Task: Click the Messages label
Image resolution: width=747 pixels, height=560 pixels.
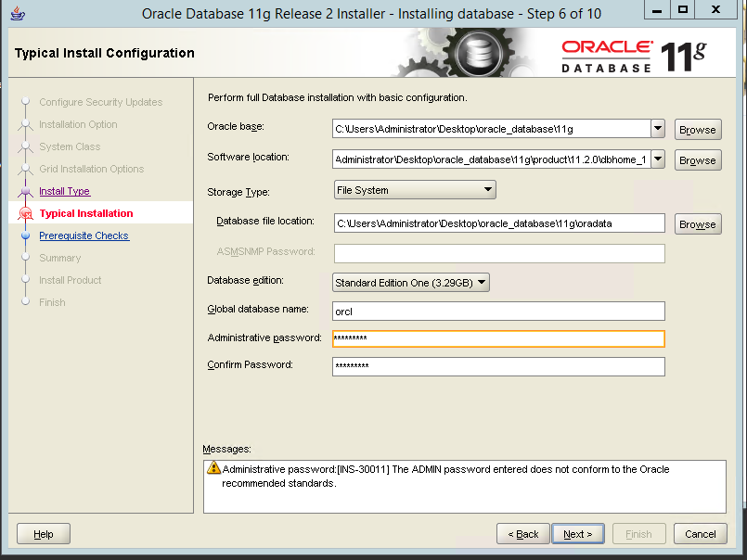Action: 226,449
